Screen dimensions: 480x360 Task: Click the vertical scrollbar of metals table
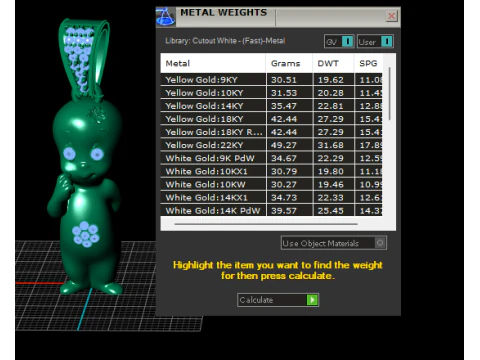[389, 94]
